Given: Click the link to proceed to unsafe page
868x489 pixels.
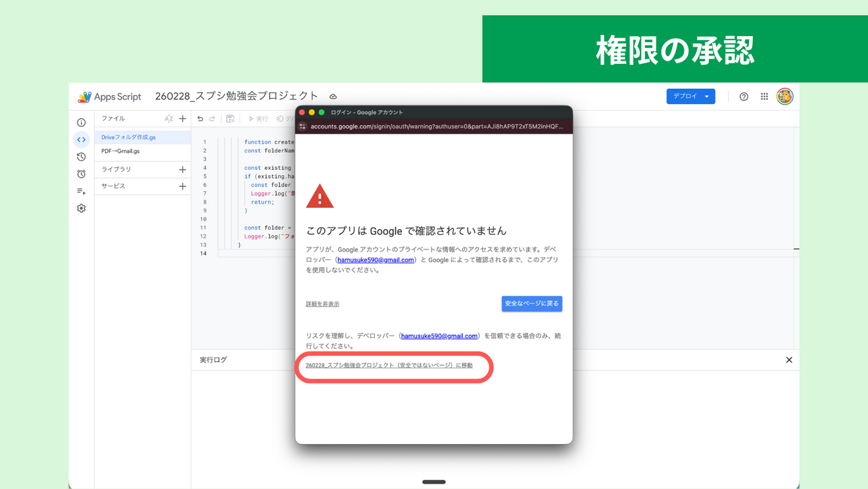Looking at the screenshot, I should coord(389,365).
